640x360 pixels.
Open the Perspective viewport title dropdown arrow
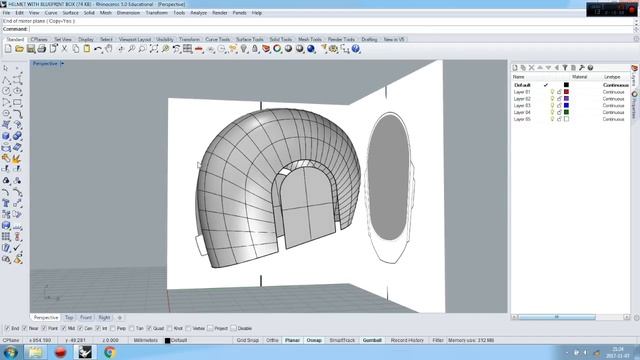(62, 64)
